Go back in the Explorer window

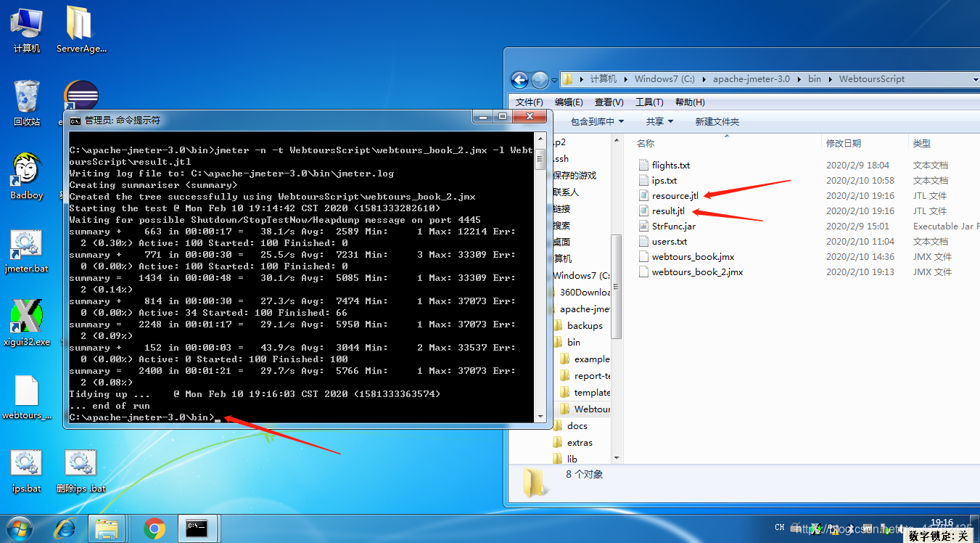click(519, 79)
